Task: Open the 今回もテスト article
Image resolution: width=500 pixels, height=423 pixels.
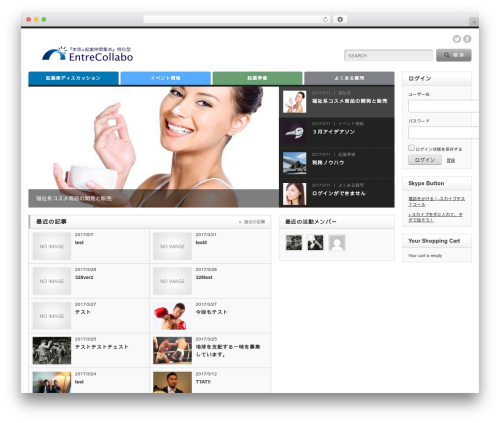Action: pos(211,312)
